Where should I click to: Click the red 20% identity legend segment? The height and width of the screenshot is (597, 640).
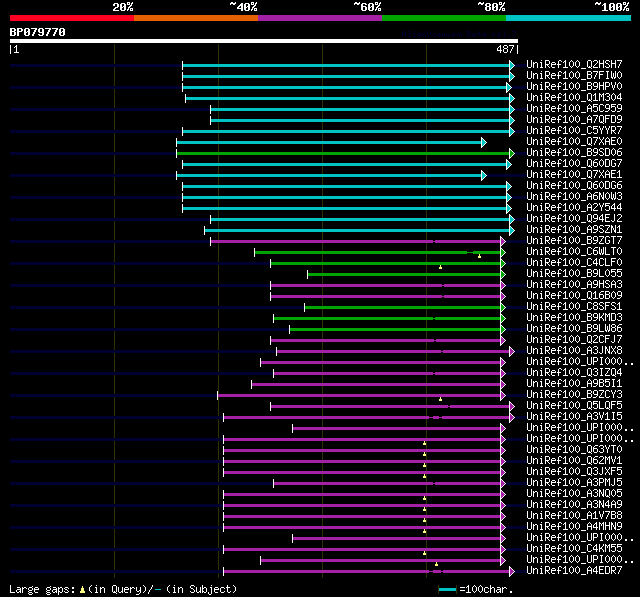[72, 18]
